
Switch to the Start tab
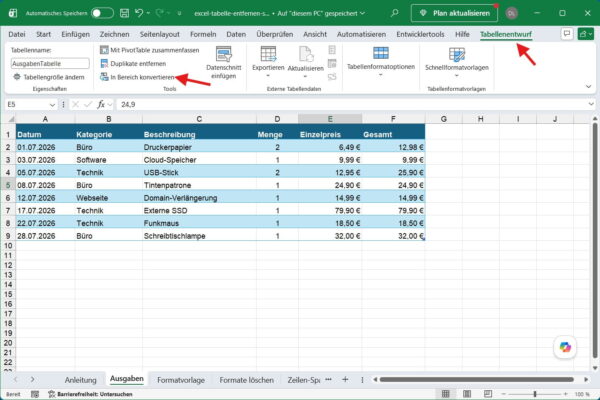tap(43, 34)
